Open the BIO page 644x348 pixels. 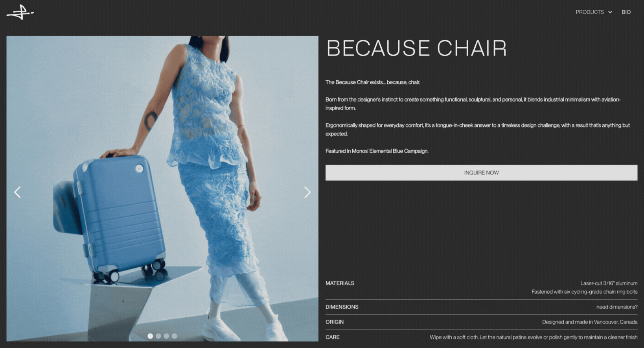point(626,12)
